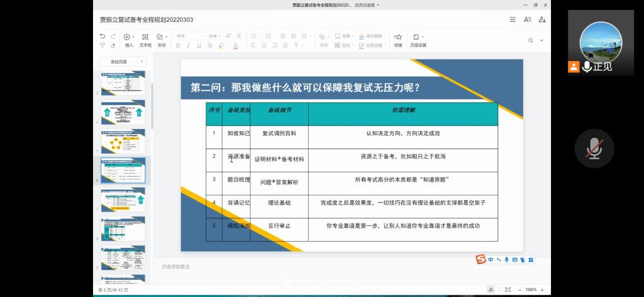
Task: Click the font color A swatch
Action: tap(235, 45)
